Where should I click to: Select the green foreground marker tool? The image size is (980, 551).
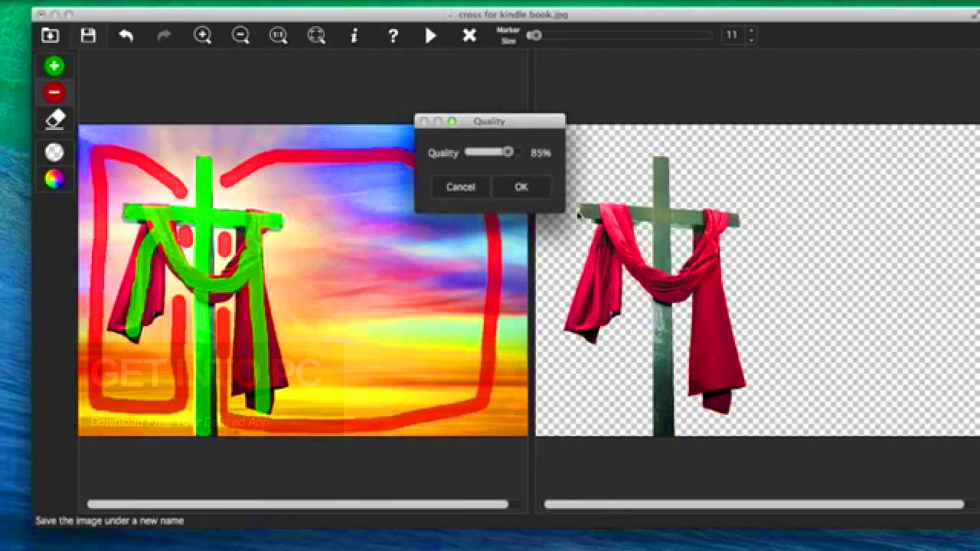tap(54, 67)
